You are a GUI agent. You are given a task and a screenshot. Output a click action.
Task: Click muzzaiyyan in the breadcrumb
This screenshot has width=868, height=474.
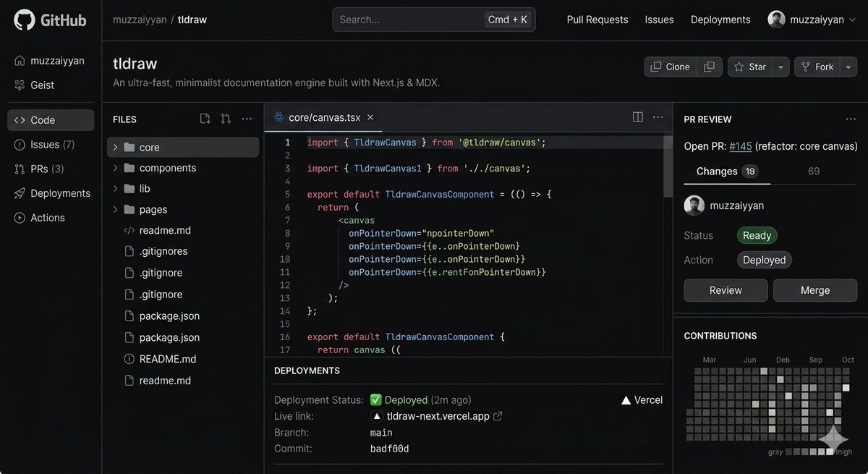click(139, 20)
